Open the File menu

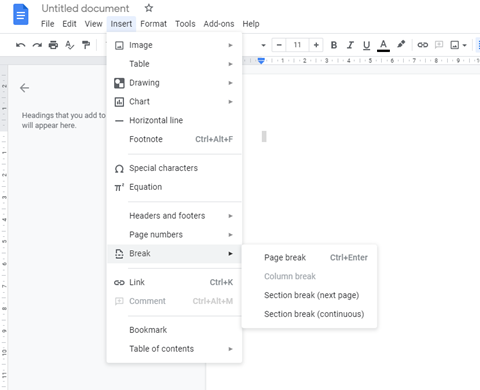tap(47, 24)
